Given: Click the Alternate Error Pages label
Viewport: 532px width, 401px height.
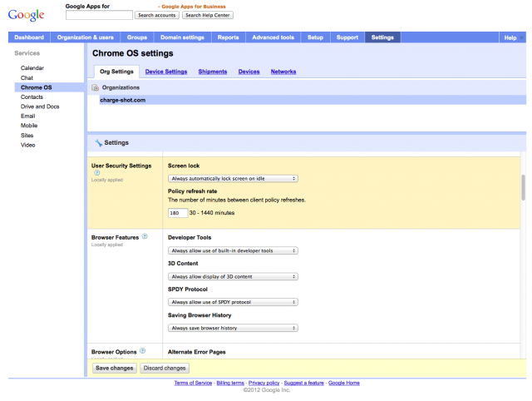Looking at the screenshot, I should pyautogui.click(x=197, y=352).
